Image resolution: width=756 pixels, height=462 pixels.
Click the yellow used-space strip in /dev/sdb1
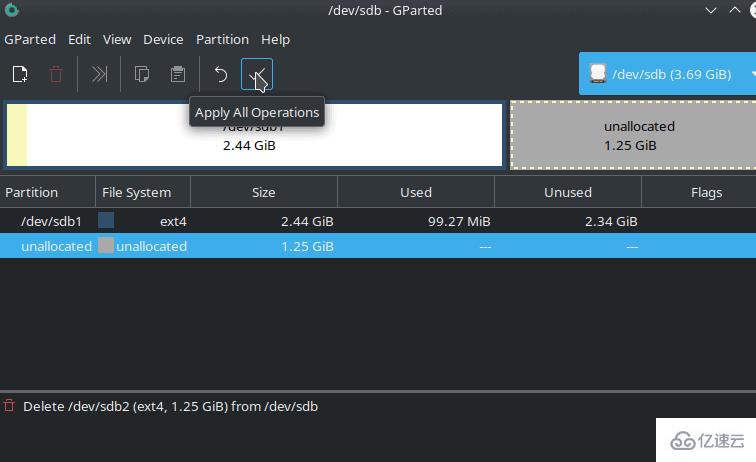(17, 135)
